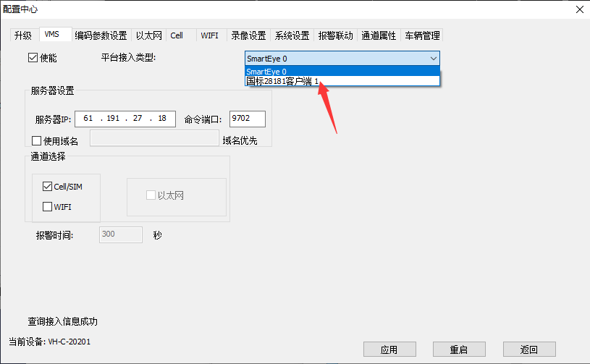The image size is (590, 364).
Task: Uncheck the Cell/SIM channel checkbox
Action: 48,187
